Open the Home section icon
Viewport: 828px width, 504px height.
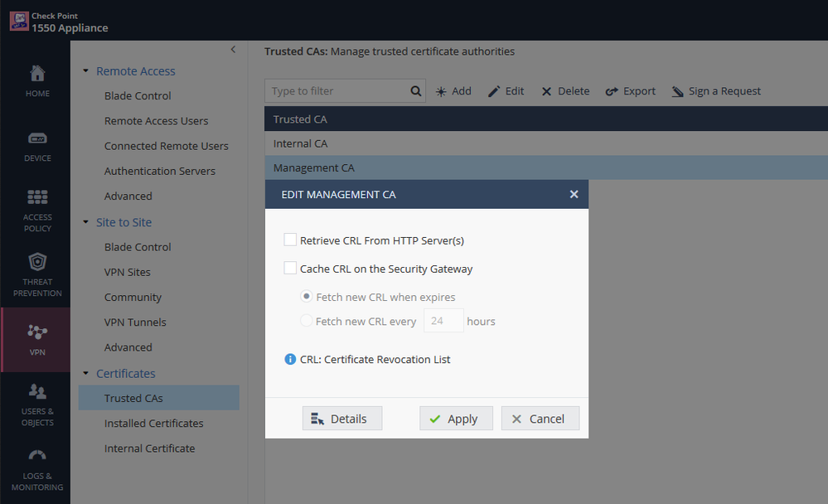point(37,74)
